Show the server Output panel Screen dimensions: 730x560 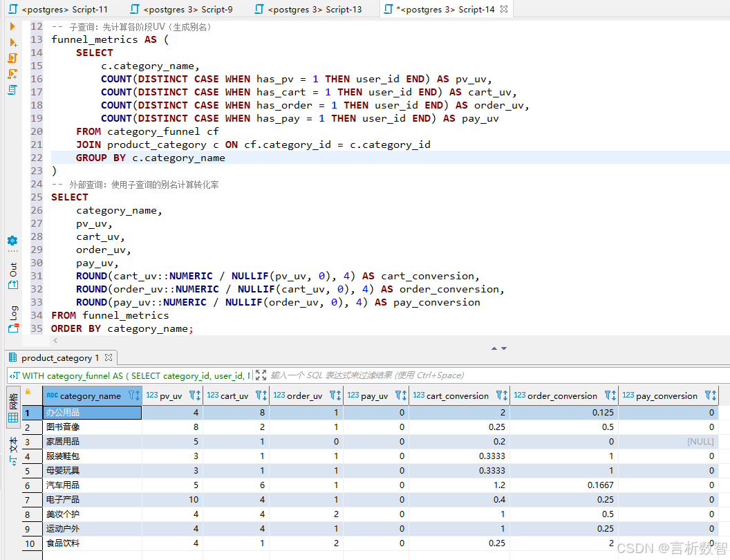[13, 276]
